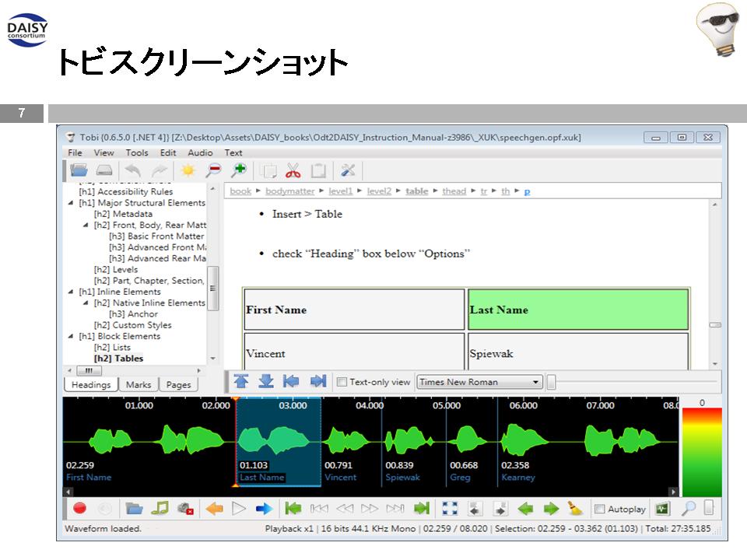Screen dimensions: 747x560
Task: Go to previous item with blue left-bar arrow
Action: [x=290, y=381]
